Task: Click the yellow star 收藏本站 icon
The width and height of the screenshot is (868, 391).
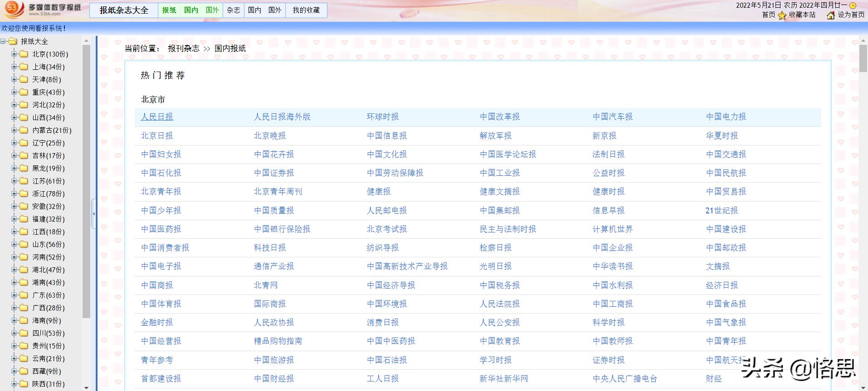Action: point(782,15)
